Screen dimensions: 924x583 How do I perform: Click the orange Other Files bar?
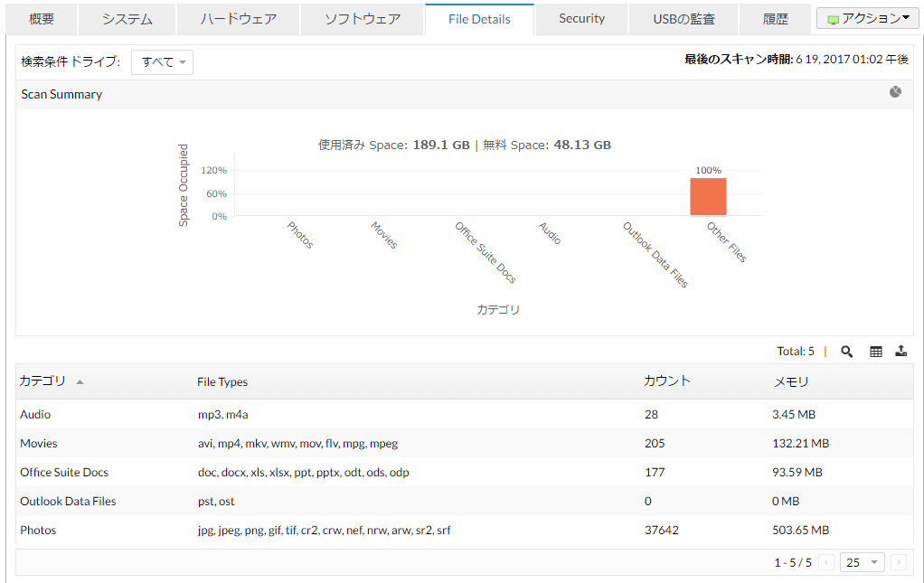tap(708, 196)
